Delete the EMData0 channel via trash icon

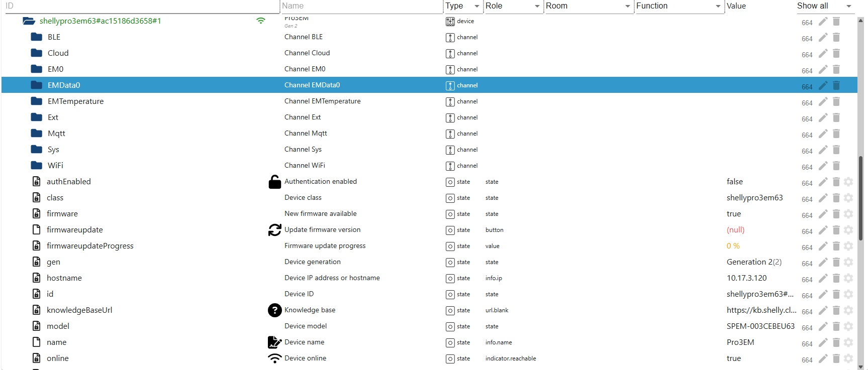pos(836,85)
